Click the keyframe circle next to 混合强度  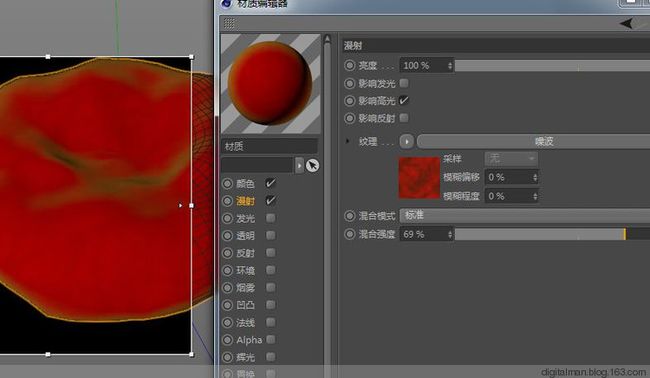click(x=349, y=234)
